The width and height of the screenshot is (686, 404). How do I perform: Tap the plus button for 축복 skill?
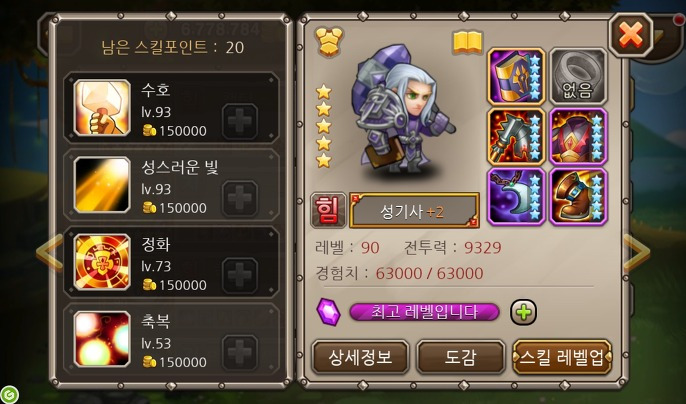pyautogui.click(x=240, y=352)
